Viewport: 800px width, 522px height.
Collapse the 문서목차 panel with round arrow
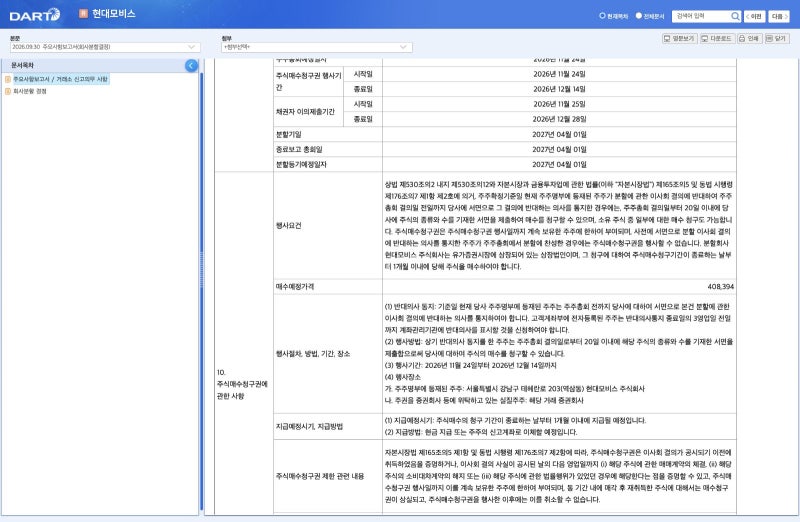pyautogui.click(x=191, y=65)
